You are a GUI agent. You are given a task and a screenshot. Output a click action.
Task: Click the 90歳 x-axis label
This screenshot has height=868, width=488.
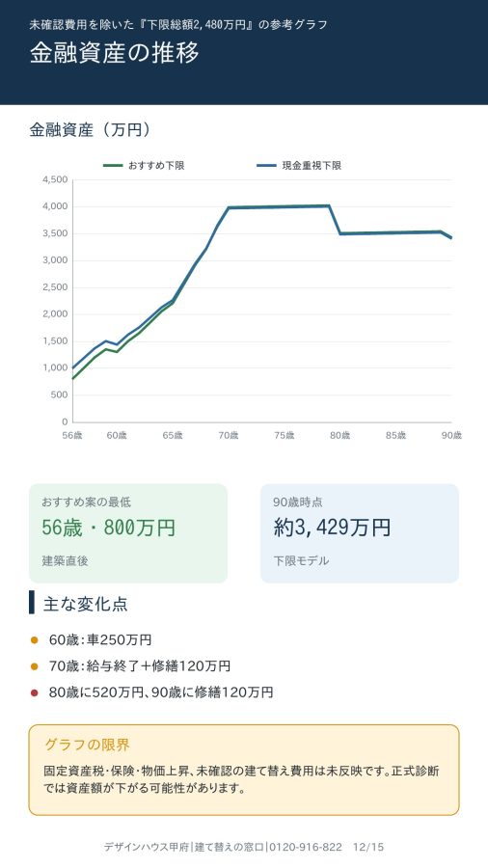point(451,436)
